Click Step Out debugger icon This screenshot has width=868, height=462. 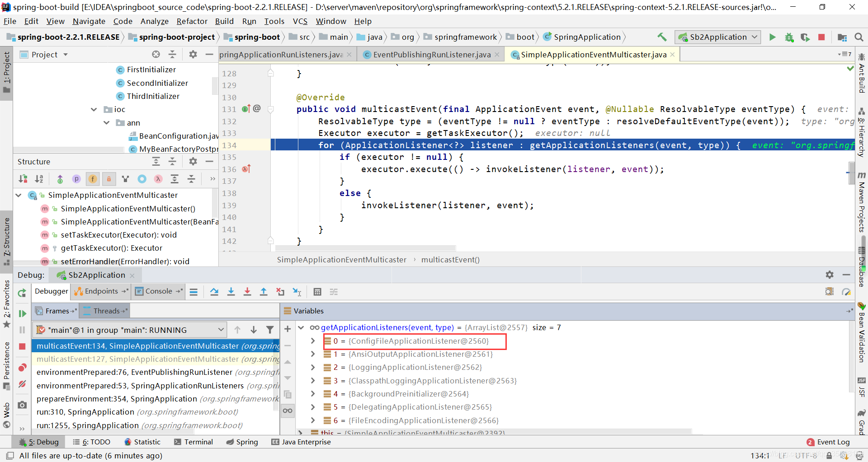click(264, 292)
